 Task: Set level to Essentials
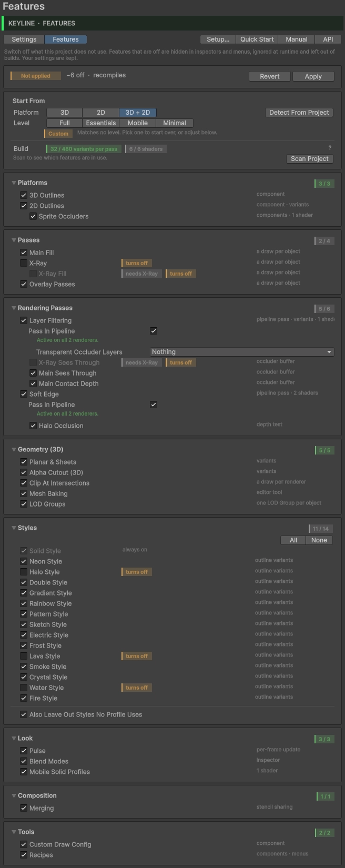(x=101, y=123)
